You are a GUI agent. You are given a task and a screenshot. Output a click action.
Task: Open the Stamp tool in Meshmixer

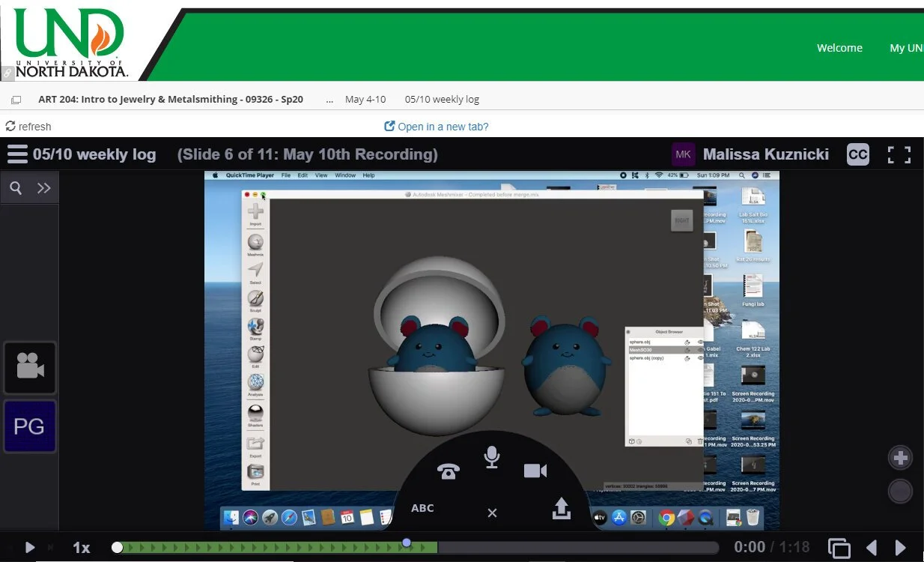(255, 329)
